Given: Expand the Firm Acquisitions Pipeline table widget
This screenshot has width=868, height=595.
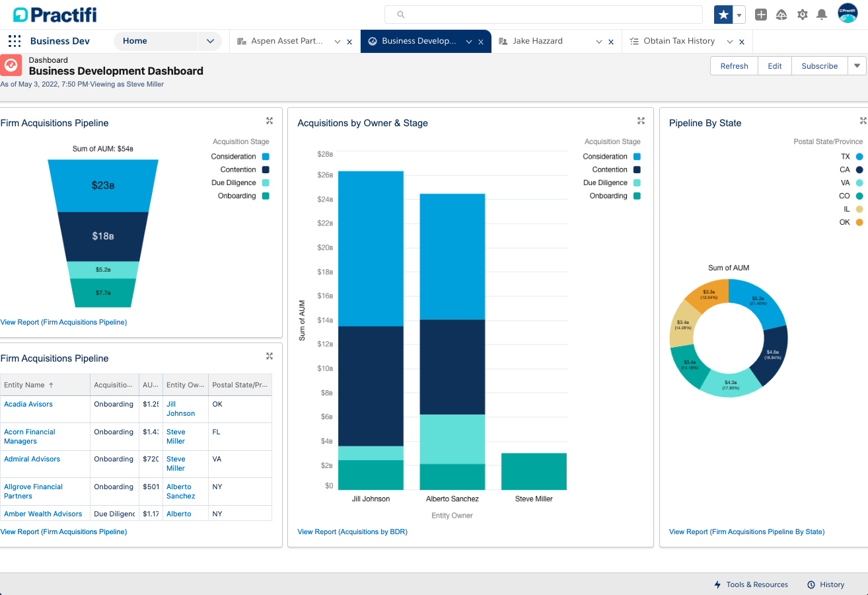Looking at the screenshot, I should pos(270,356).
